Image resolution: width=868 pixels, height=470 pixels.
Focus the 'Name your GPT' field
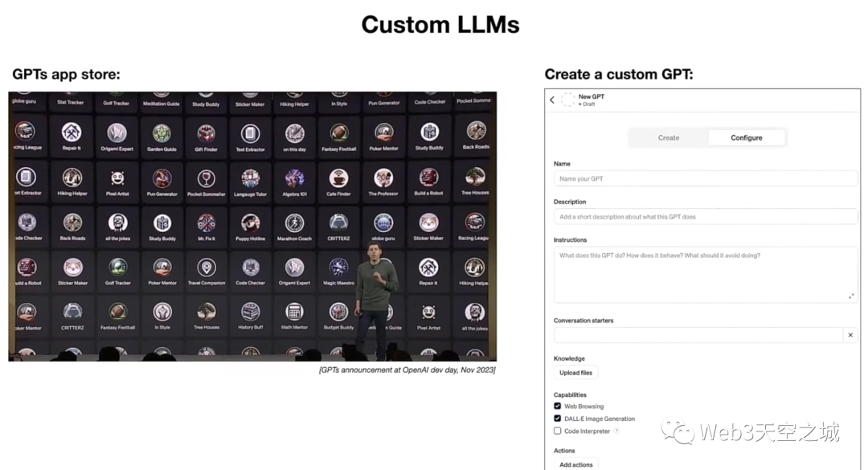click(706, 179)
